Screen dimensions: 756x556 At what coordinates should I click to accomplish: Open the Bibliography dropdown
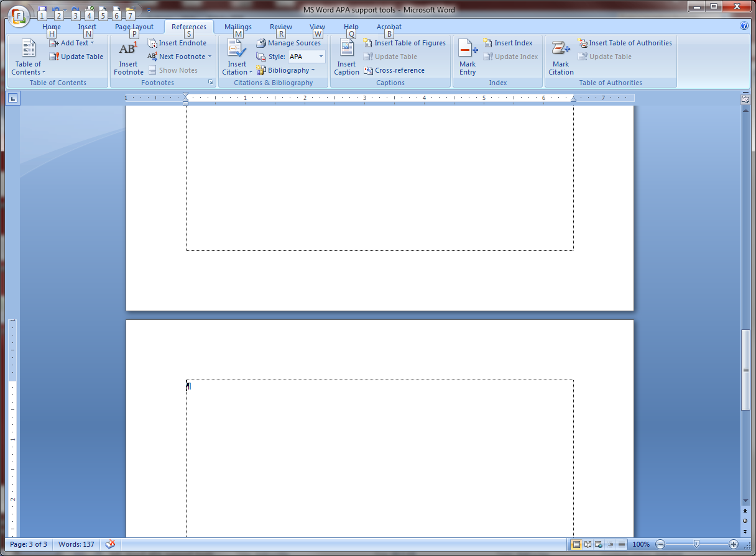pos(285,70)
